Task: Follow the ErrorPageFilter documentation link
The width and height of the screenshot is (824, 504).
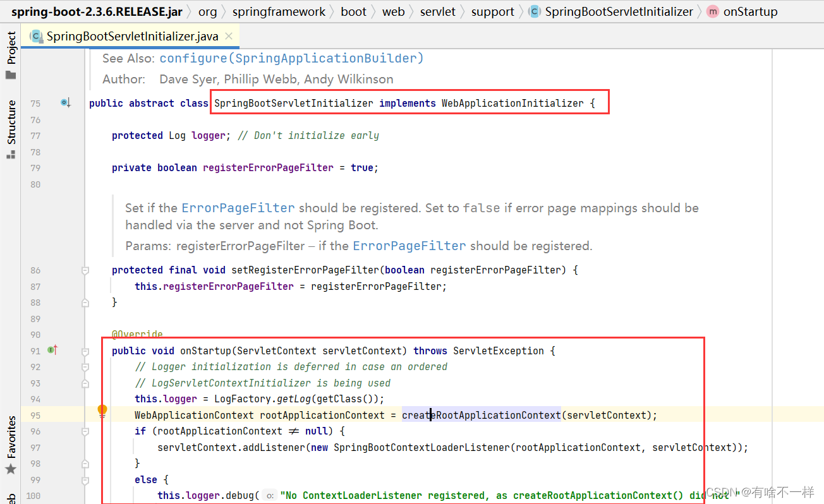Action: [x=238, y=207]
